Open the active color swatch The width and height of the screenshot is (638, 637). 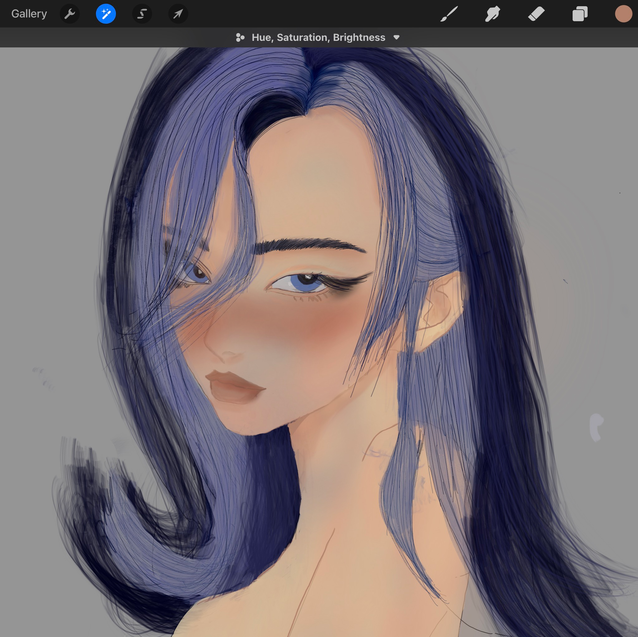[623, 14]
